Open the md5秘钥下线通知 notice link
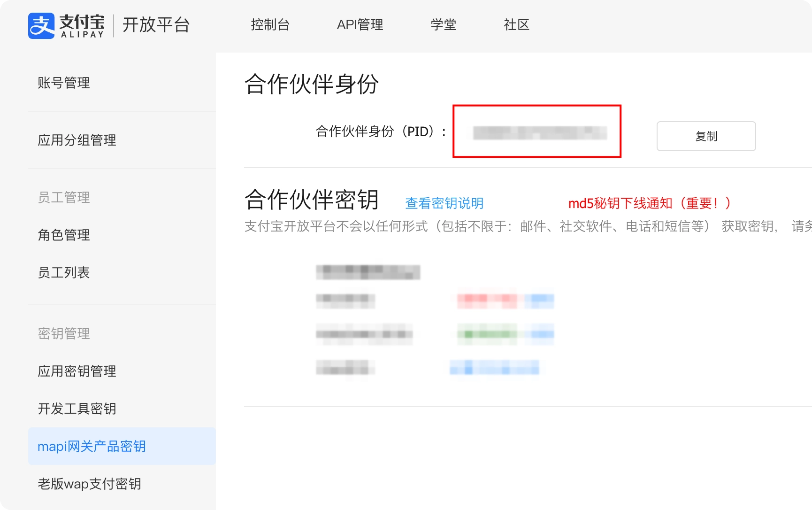The width and height of the screenshot is (812, 510). click(x=650, y=203)
